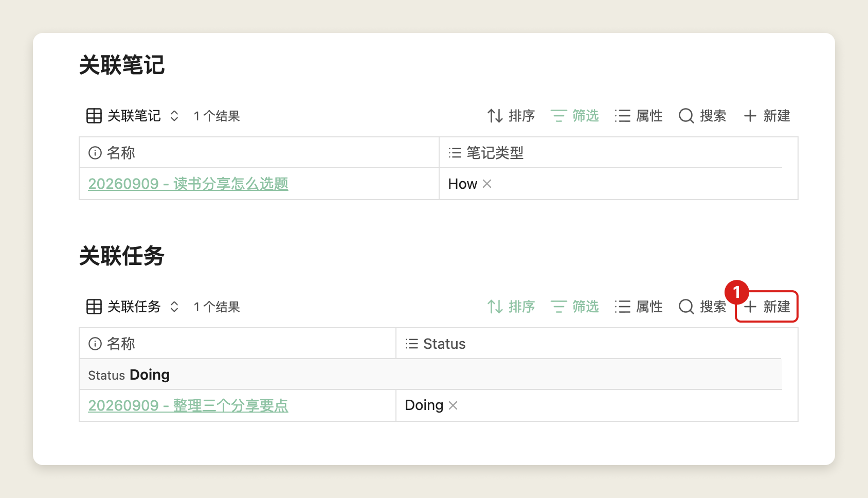
Task: Open note link 20260909 - 读书分享怎么选题
Action: (188, 184)
